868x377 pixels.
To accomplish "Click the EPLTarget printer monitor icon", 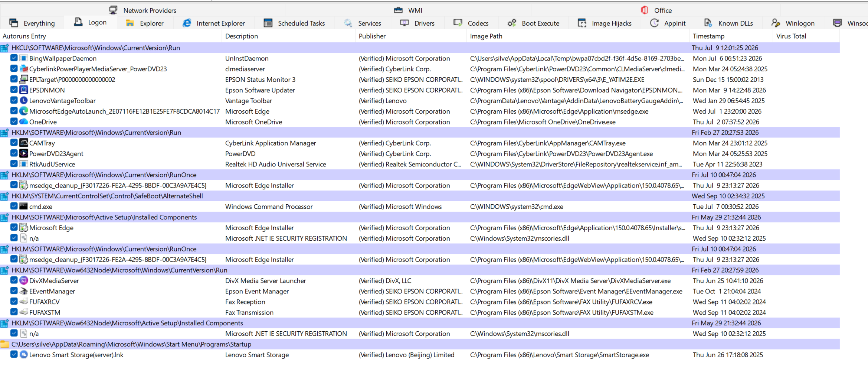I will pyautogui.click(x=24, y=79).
